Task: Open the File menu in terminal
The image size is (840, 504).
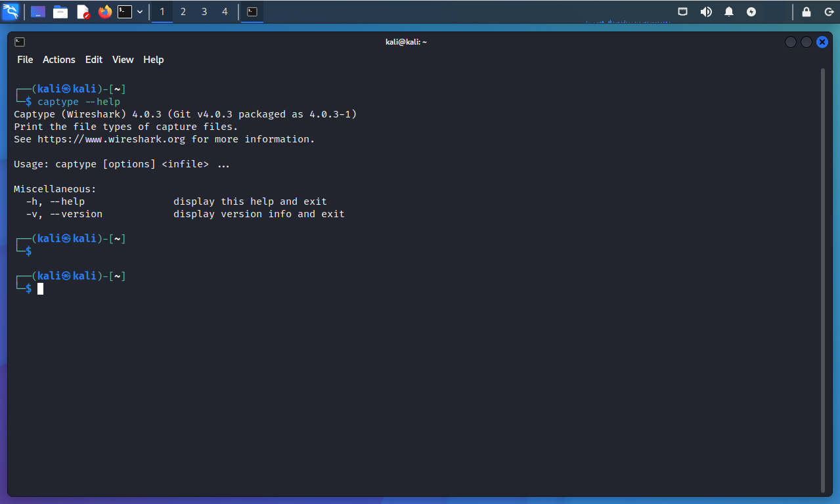Action: coord(25,60)
